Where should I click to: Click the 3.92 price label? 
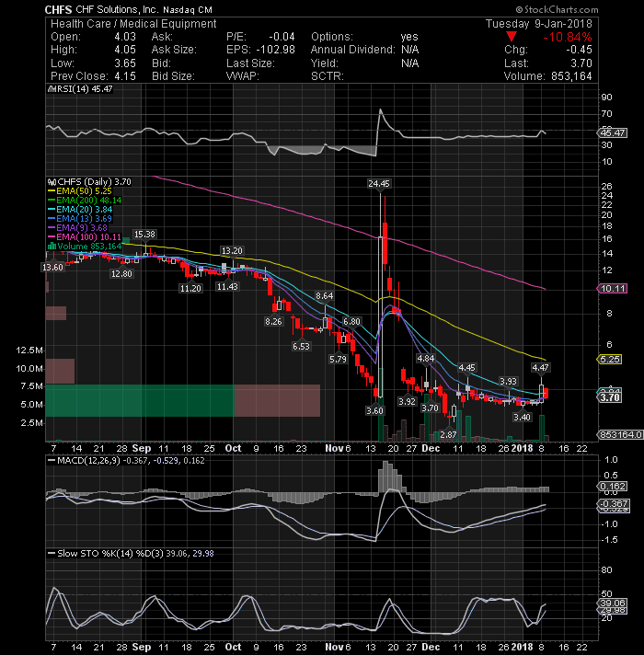click(407, 402)
